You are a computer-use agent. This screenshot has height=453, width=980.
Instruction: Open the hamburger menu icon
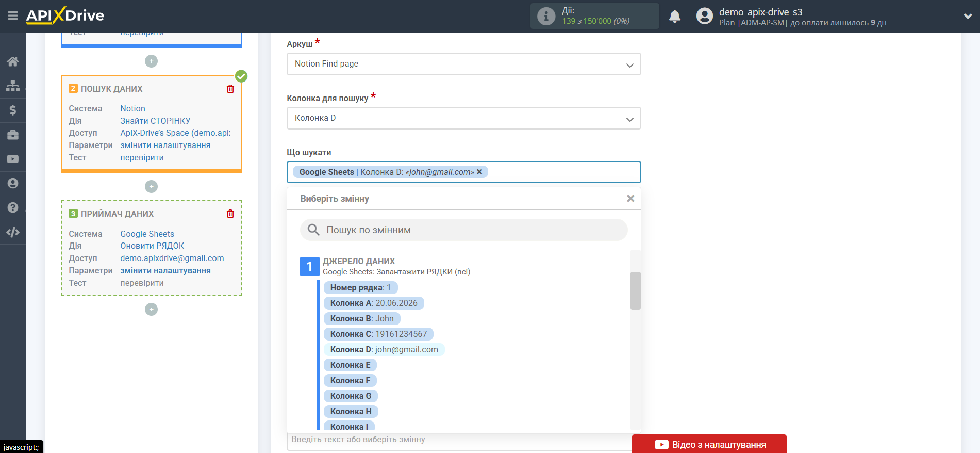click(13, 16)
